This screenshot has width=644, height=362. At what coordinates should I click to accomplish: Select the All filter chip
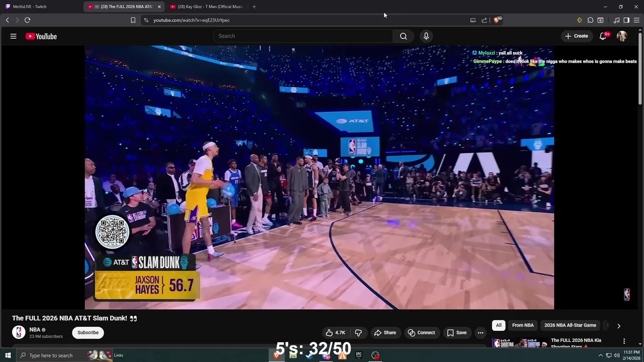499,325
